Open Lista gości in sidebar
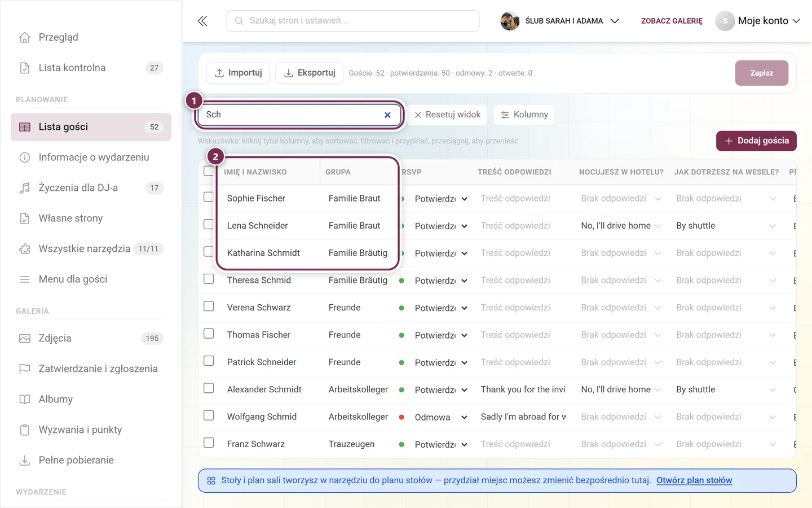This screenshot has width=812, height=508. pyautogui.click(x=91, y=127)
